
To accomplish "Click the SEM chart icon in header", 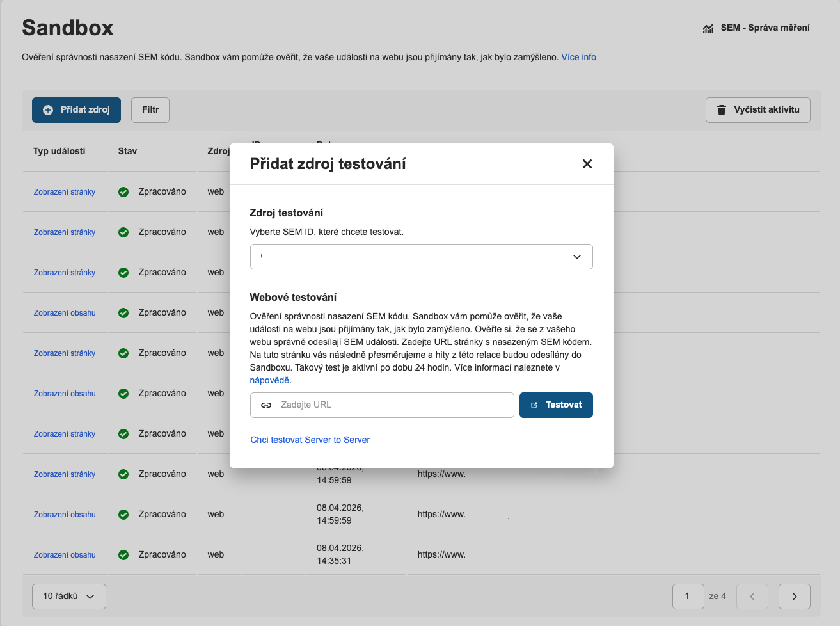I will (708, 28).
